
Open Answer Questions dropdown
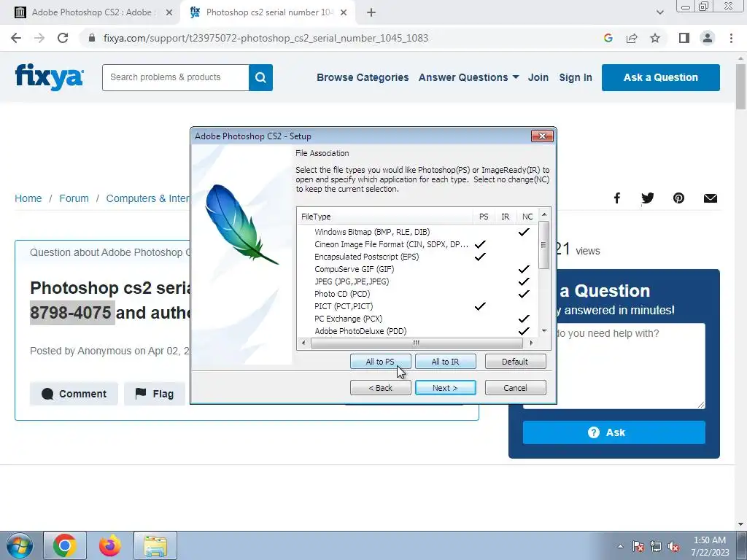coord(469,77)
